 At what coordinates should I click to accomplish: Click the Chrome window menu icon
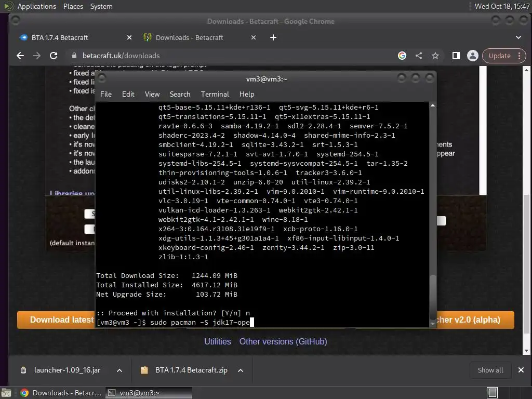pyautogui.click(x=15, y=21)
